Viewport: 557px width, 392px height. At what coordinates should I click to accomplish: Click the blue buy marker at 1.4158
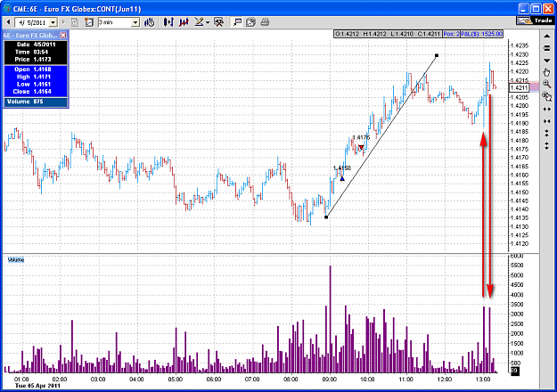[x=342, y=178]
